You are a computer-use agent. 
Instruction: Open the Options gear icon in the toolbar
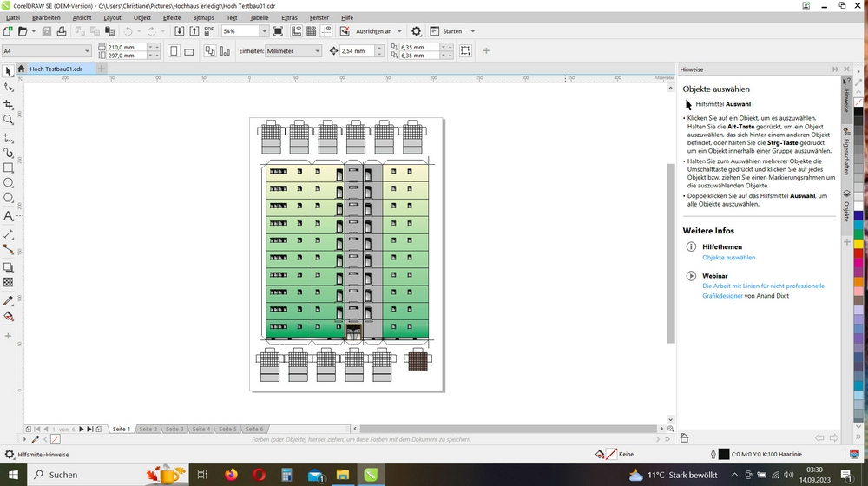pos(417,31)
